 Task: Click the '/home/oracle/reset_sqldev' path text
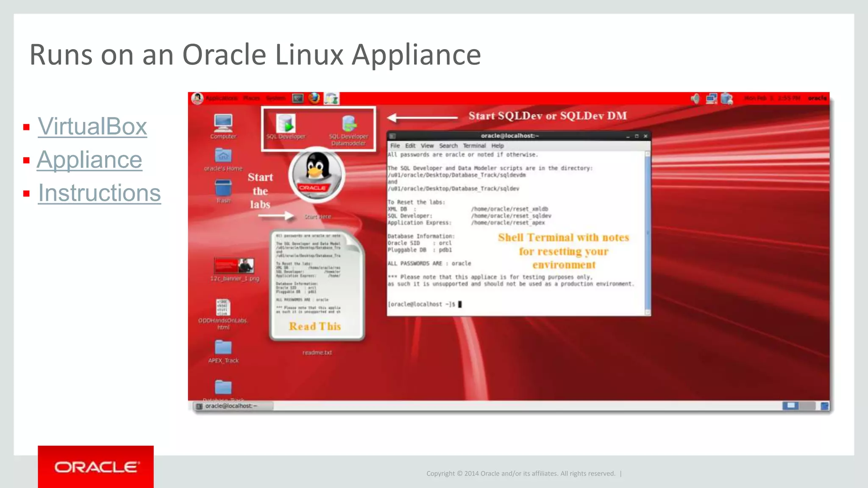pos(511,216)
